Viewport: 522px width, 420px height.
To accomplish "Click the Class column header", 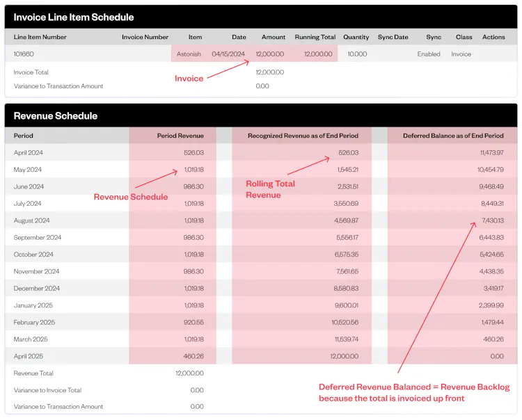I will [x=464, y=38].
